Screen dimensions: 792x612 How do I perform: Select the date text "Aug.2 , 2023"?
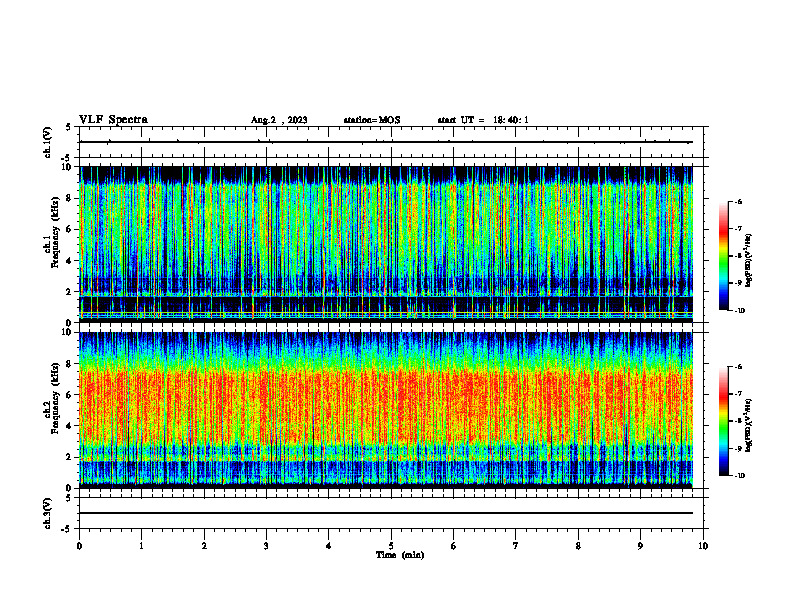279,120
